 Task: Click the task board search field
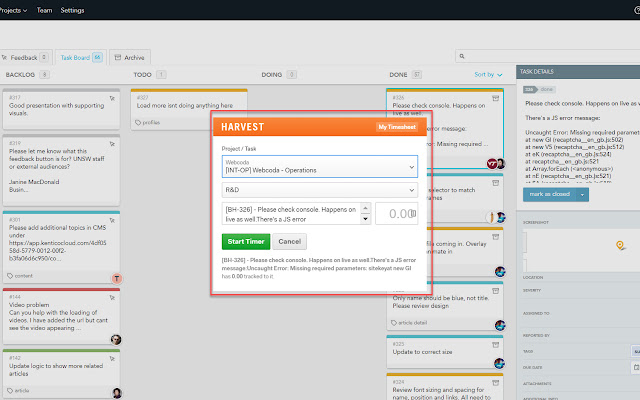coord(547,56)
